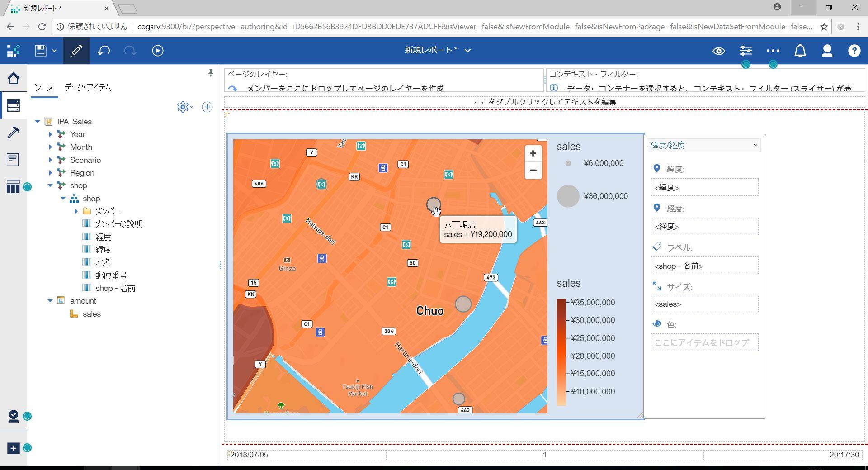Switch to the データ・アイテム tab
This screenshot has width=868, height=470.
pyautogui.click(x=88, y=87)
